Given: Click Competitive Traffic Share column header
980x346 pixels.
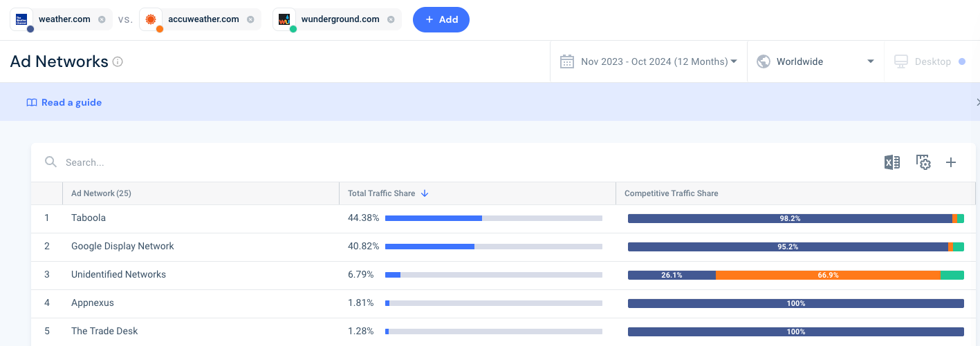Looking at the screenshot, I should coord(671,193).
